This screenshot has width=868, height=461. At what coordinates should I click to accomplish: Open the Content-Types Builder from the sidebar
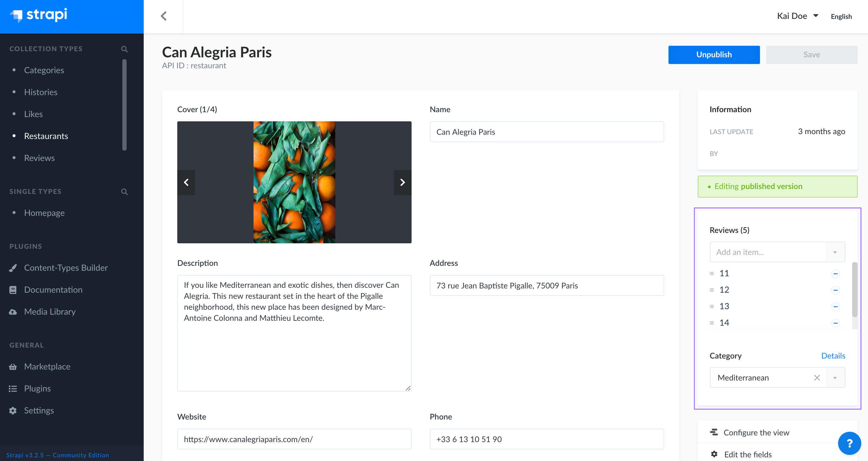[x=66, y=267]
